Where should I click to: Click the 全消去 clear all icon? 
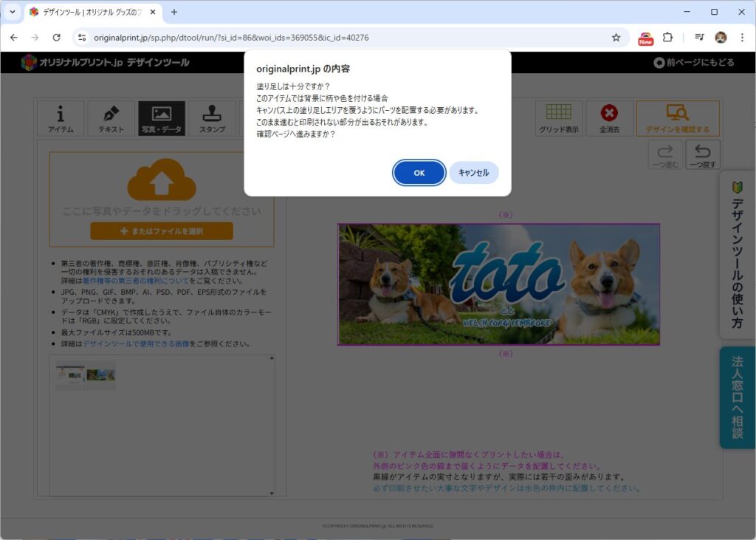[609, 119]
